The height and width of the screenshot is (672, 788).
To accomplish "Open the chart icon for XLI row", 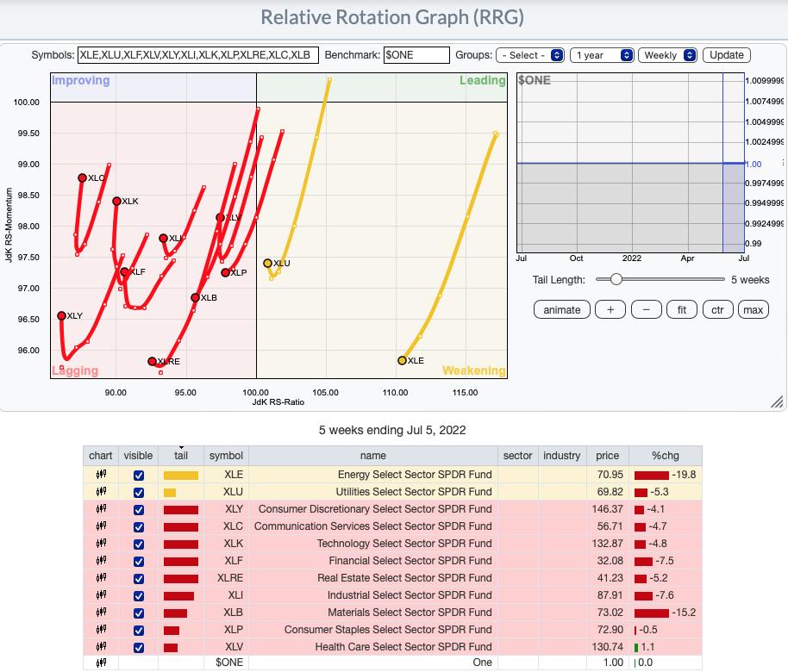I will [x=101, y=595].
